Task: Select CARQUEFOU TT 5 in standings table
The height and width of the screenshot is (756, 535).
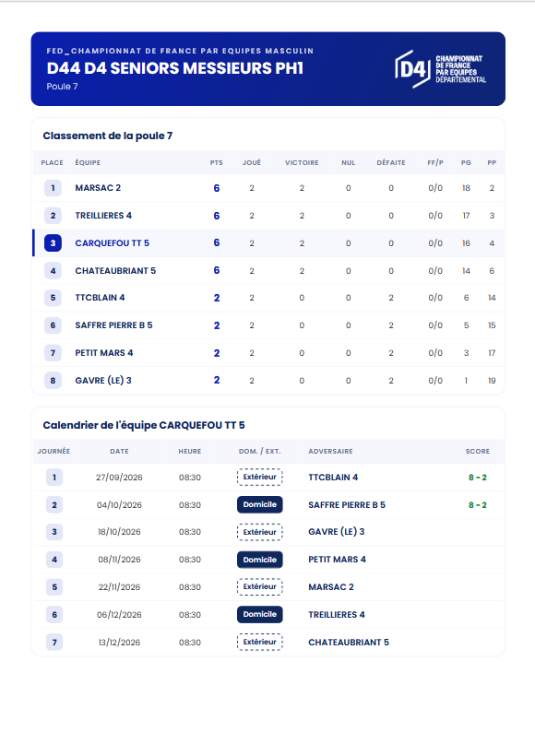Action: (112, 243)
